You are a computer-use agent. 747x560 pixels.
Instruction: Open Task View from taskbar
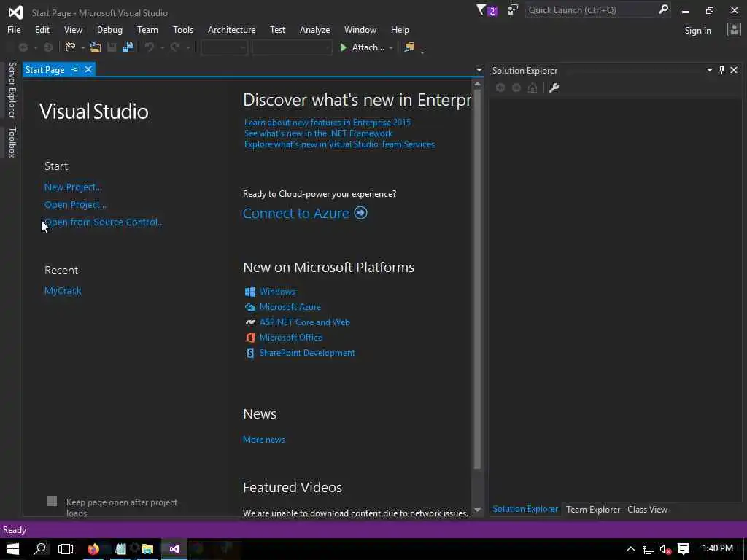pyautogui.click(x=66, y=548)
